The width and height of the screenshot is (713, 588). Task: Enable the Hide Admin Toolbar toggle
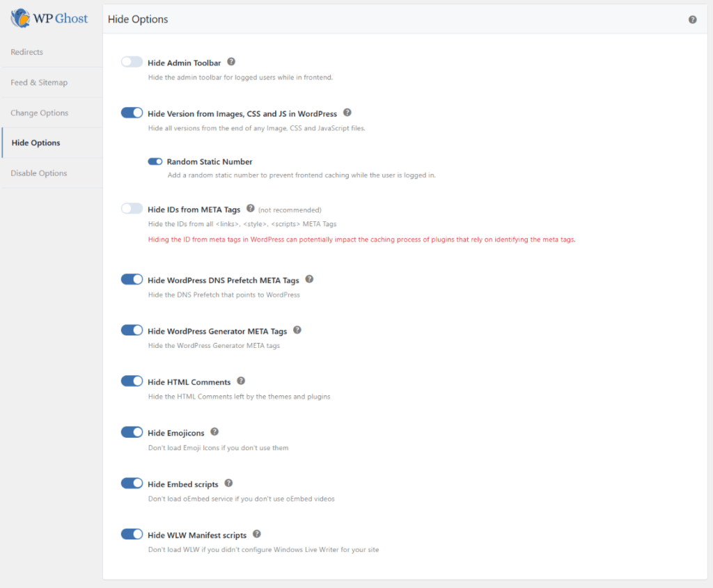[132, 61]
